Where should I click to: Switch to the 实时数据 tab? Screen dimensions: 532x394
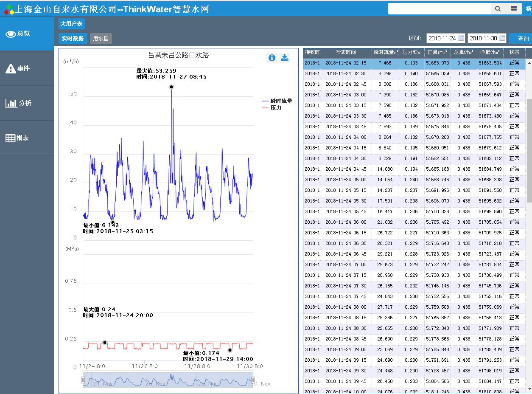pyautogui.click(x=73, y=39)
